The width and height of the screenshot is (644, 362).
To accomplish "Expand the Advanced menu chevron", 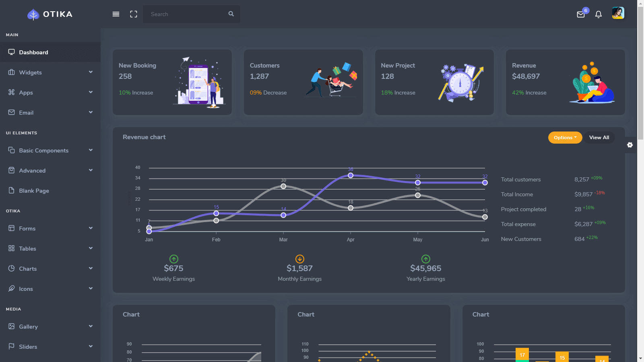I will (91, 170).
